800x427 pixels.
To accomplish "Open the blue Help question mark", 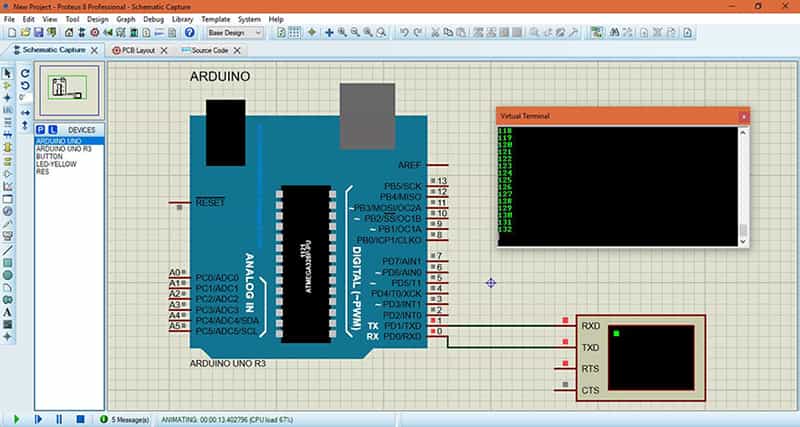I will click(189, 33).
